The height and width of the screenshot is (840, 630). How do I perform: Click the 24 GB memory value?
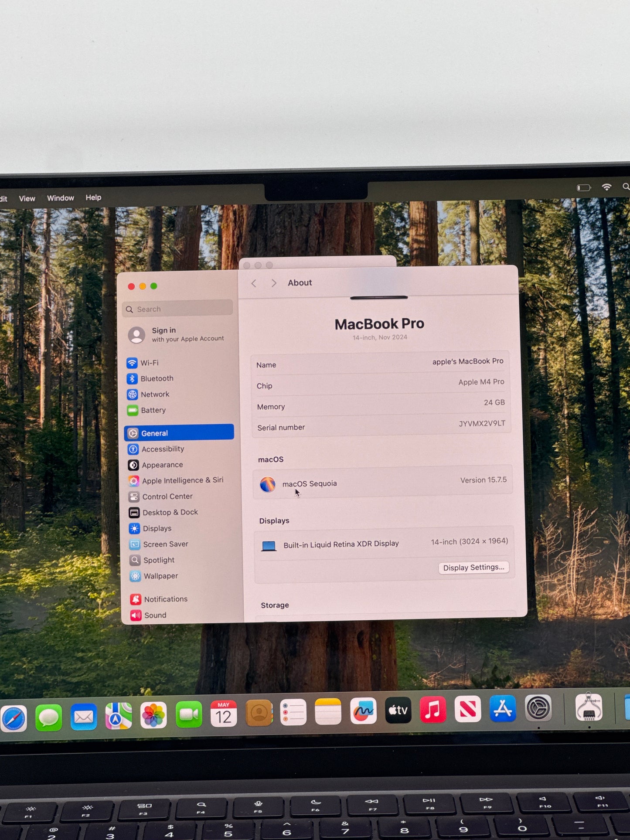(x=494, y=402)
